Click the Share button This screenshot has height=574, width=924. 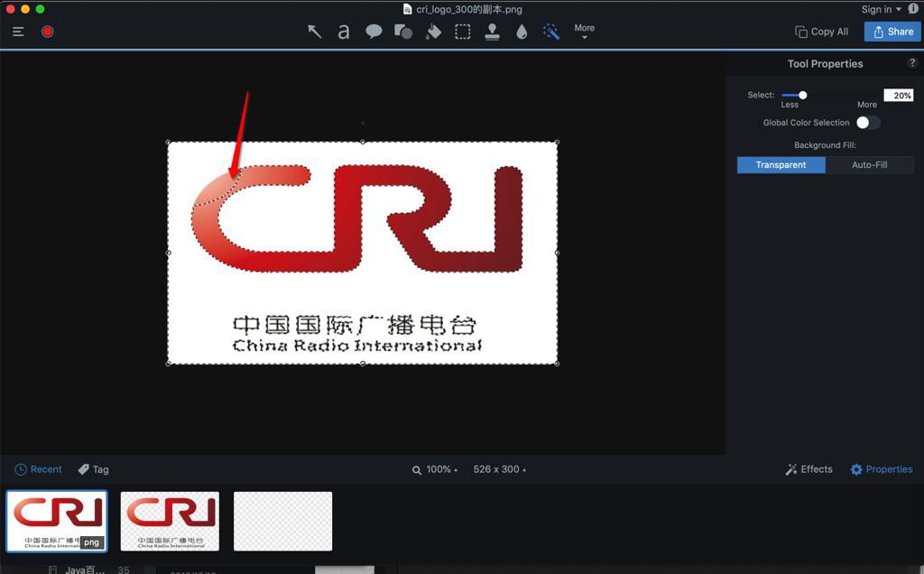pyautogui.click(x=892, y=32)
